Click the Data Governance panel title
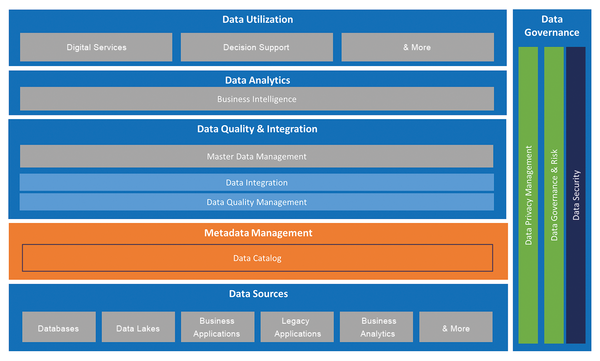 click(552, 26)
